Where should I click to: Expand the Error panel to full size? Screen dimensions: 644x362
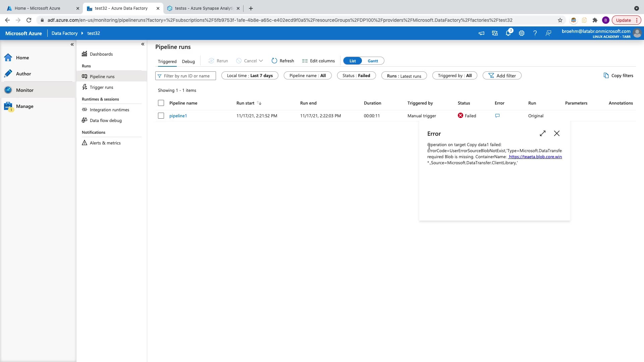point(543,133)
